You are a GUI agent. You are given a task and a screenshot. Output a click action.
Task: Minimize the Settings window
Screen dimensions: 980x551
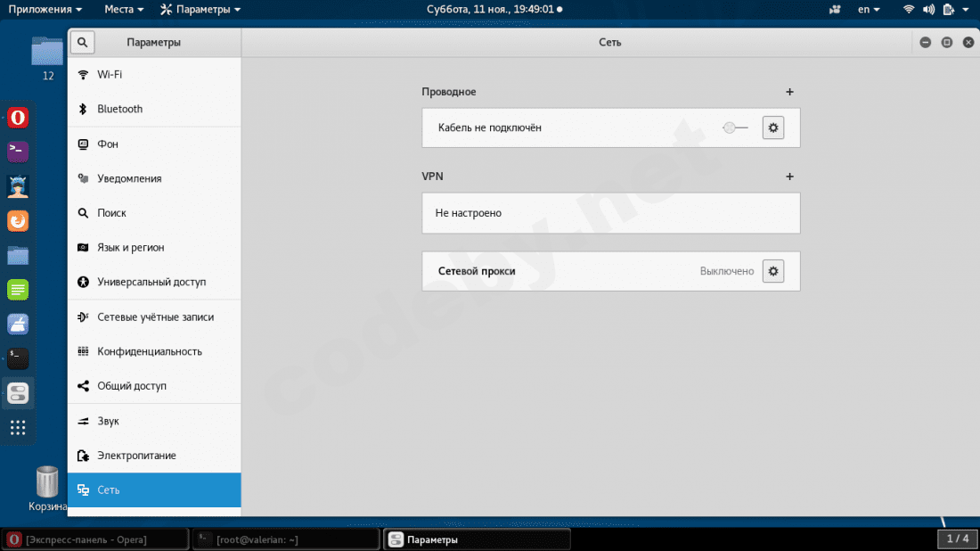click(x=926, y=43)
